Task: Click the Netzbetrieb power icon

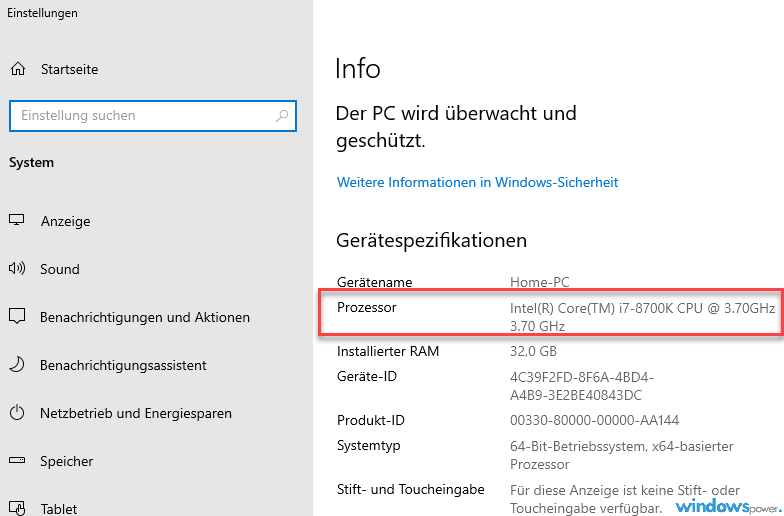Action: tap(17, 412)
